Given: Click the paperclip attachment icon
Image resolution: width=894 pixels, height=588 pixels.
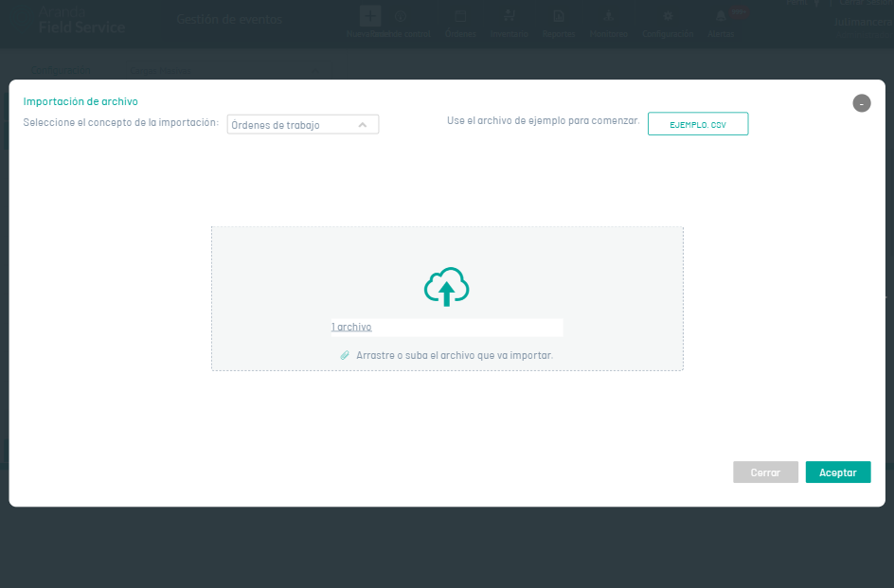Looking at the screenshot, I should [x=345, y=355].
